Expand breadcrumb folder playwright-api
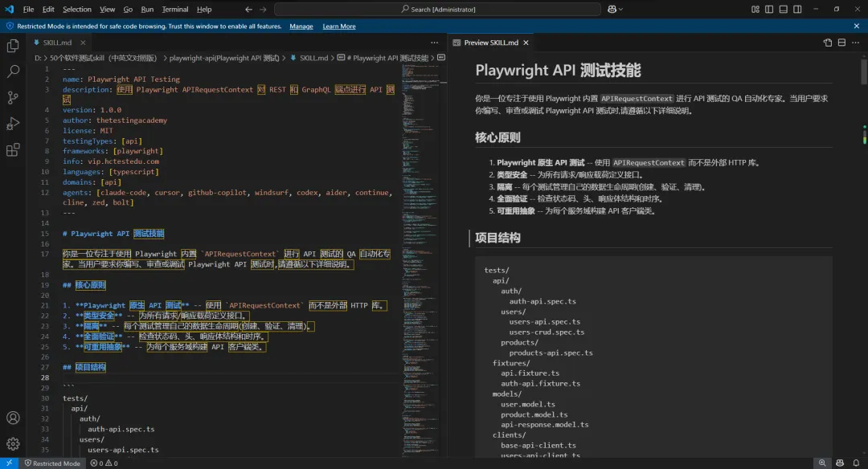This screenshot has height=469, width=868. click(x=224, y=58)
